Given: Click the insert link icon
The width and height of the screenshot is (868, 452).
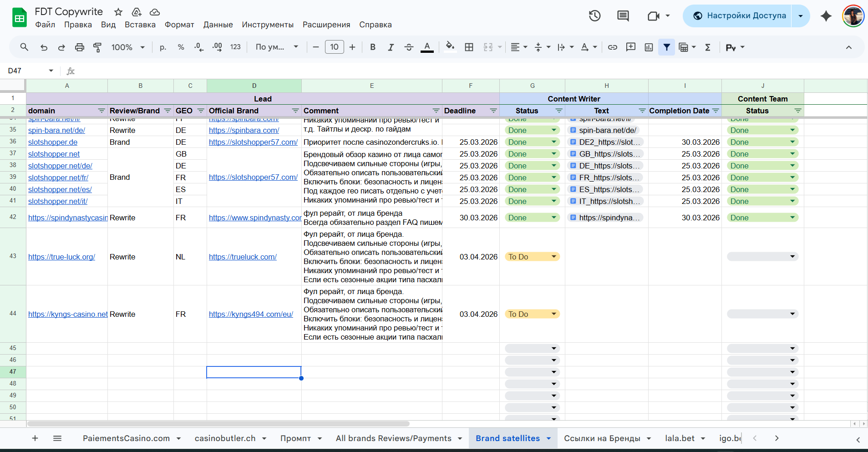Looking at the screenshot, I should pos(613,47).
